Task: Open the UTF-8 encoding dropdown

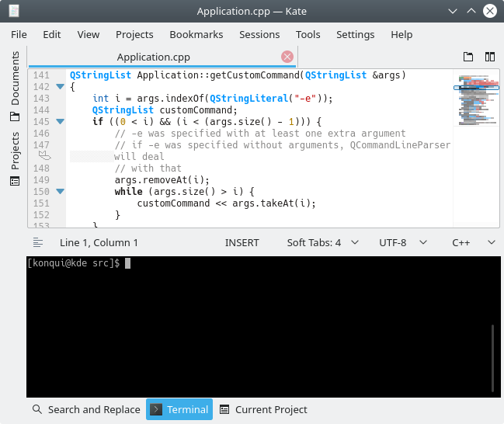Action: point(403,243)
